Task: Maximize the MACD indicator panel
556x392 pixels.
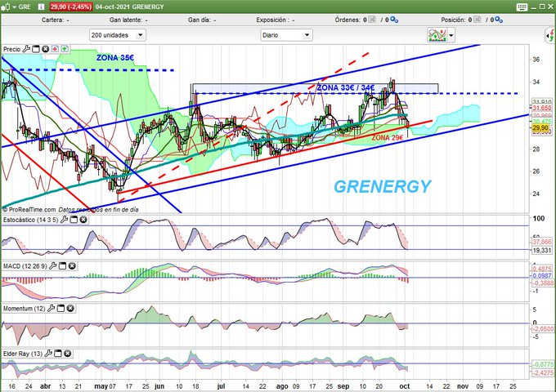Action: [62, 266]
